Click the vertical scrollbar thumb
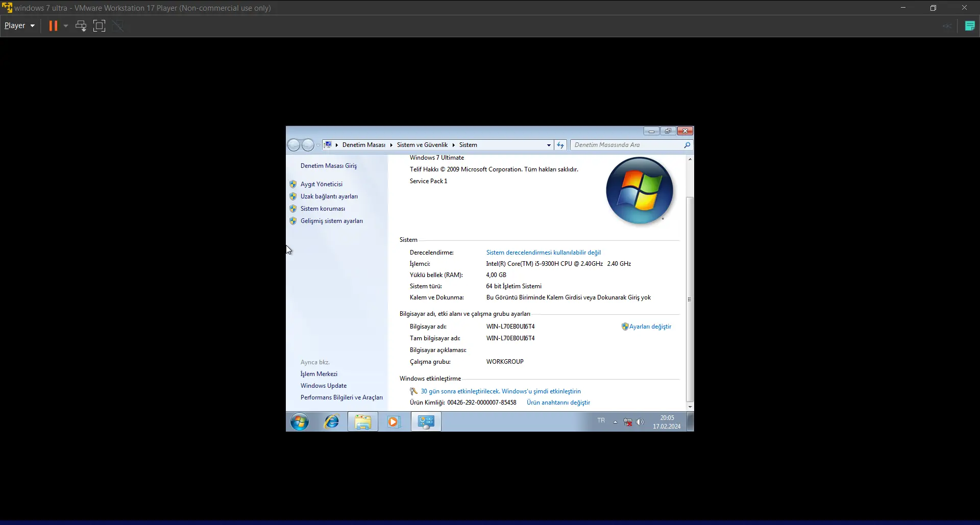This screenshot has width=980, height=525. [x=690, y=299]
